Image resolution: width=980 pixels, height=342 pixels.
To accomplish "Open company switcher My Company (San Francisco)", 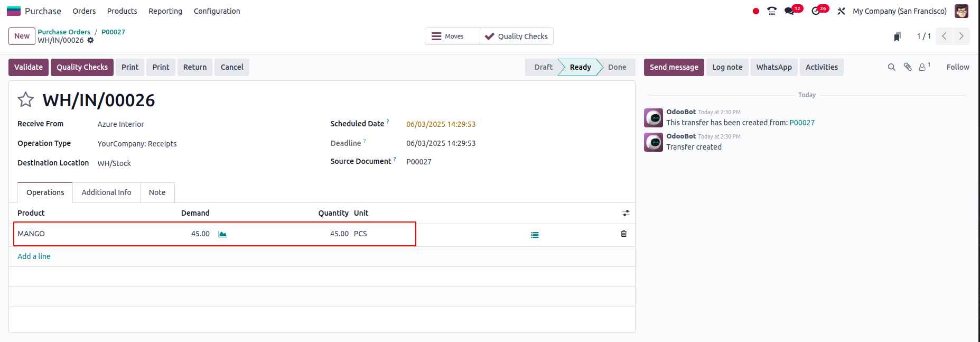I will point(899,11).
